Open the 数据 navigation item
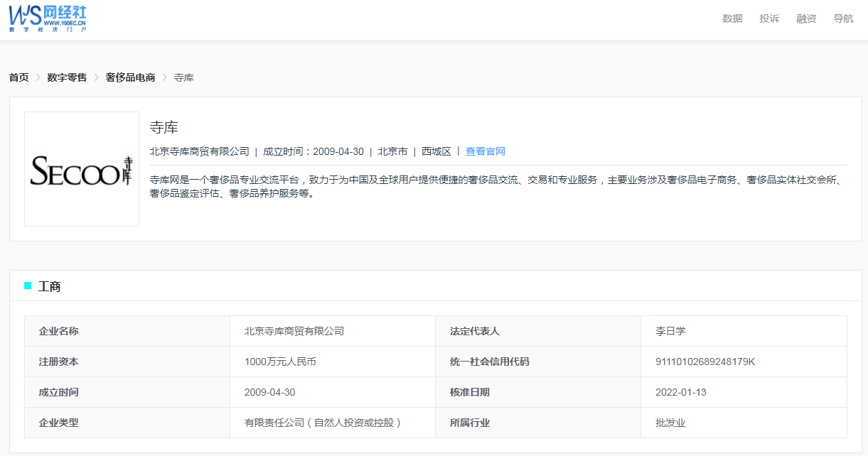868x456 pixels. click(x=732, y=18)
